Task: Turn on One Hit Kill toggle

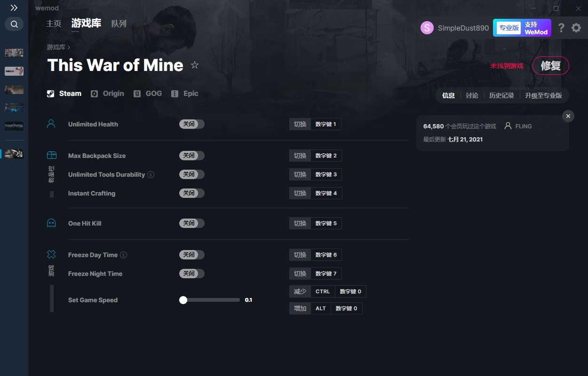Action: (x=191, y=223)
